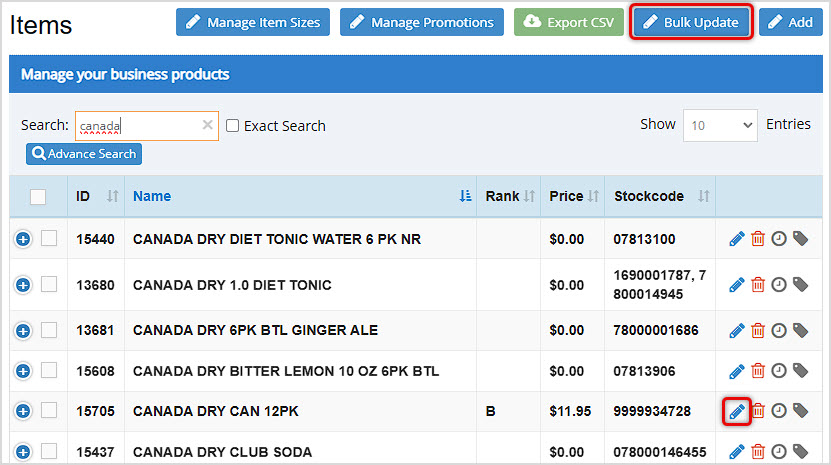Screen dimensions: 831x465
Task: Click price $11.95
Action: [570, 411]
